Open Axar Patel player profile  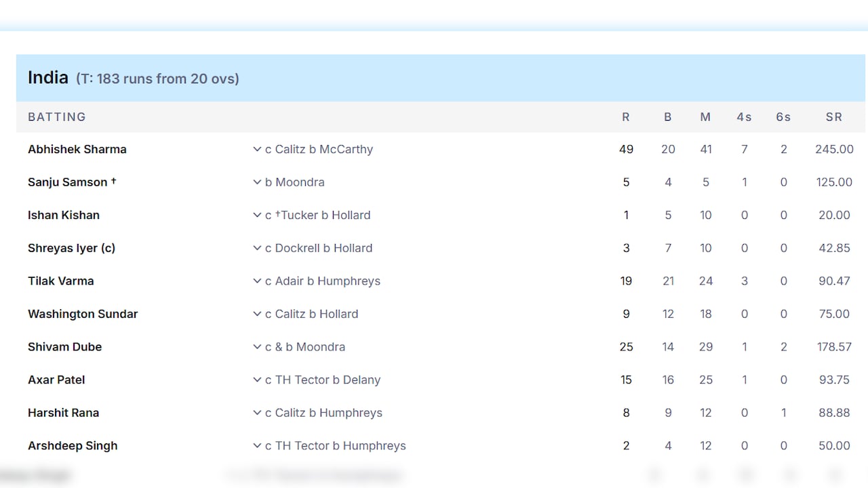pos(56,380)
